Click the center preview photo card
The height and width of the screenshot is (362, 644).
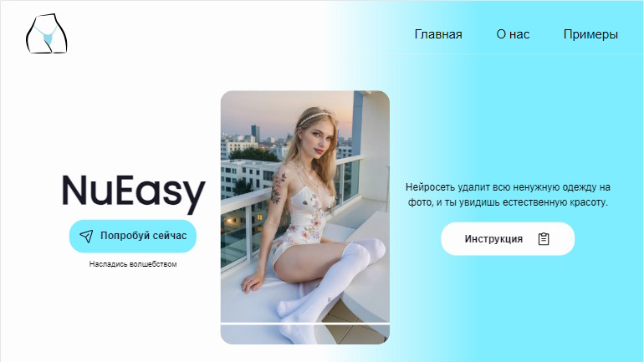[x=304, y=217]
